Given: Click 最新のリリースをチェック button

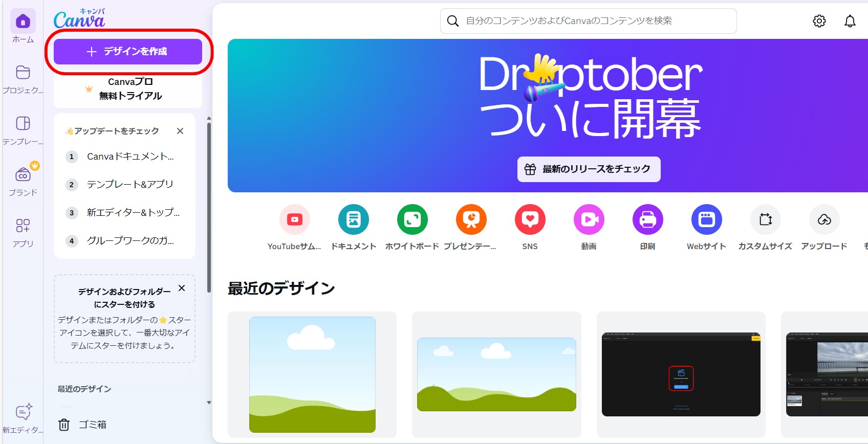Looking at the screenshot, I should (589, 169).
